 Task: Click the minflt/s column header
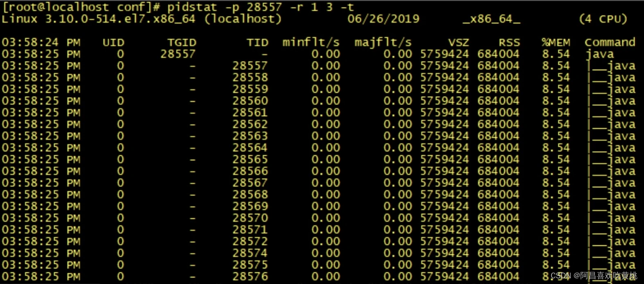point(311,43)
